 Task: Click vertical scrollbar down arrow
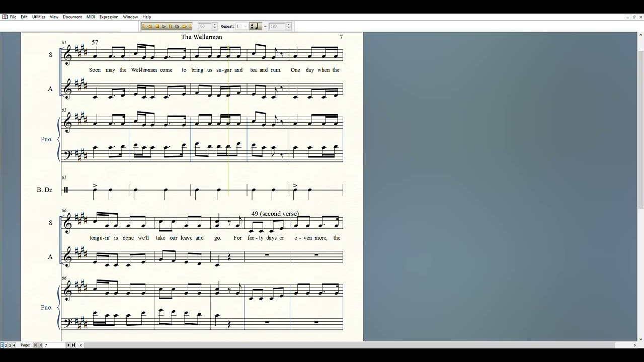click(x=640, y=339)
